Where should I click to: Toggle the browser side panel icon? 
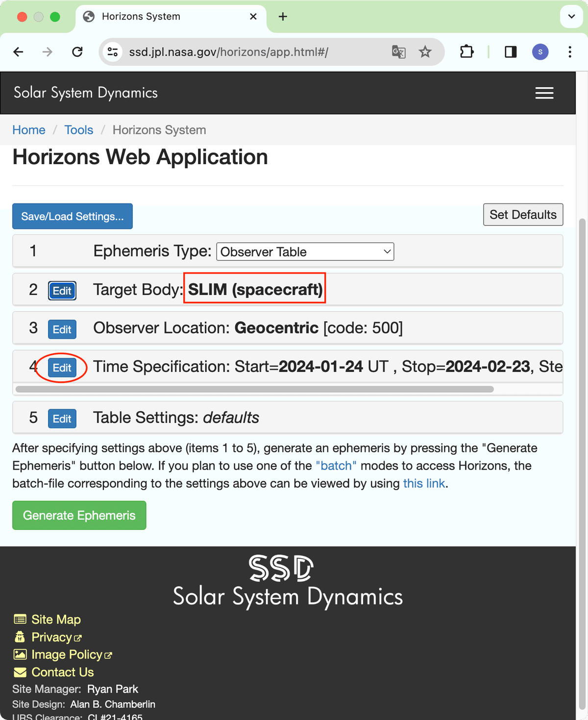(x=511, y=52)
